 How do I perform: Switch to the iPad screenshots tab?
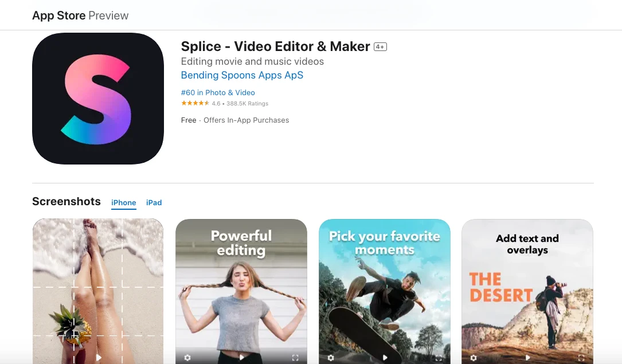[x=154, y=202]
